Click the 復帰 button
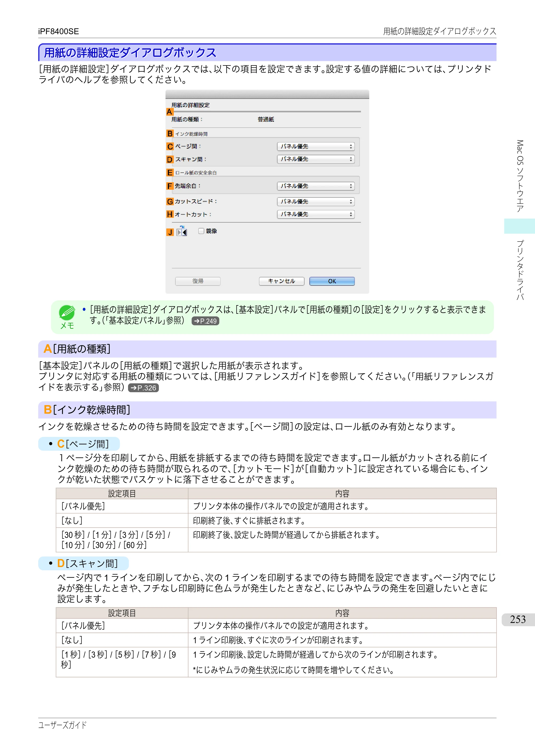 pos(198,281)
